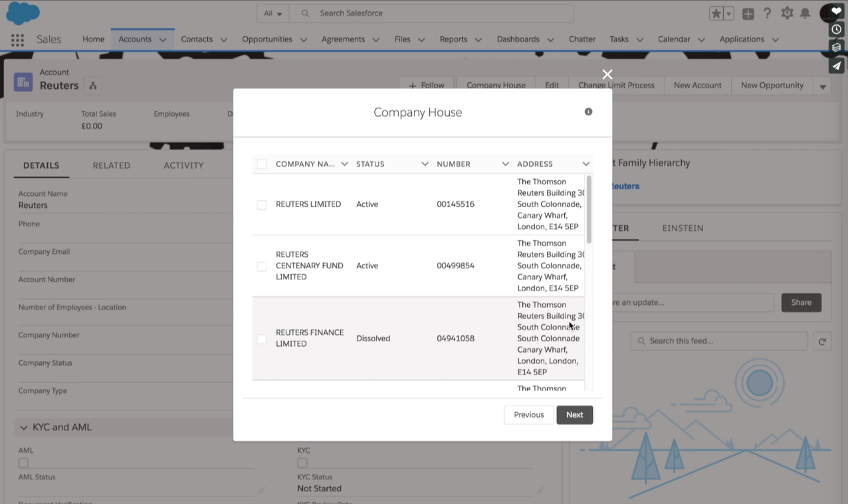
Task: Click the clock history side icon
Action: coord(837,29)
